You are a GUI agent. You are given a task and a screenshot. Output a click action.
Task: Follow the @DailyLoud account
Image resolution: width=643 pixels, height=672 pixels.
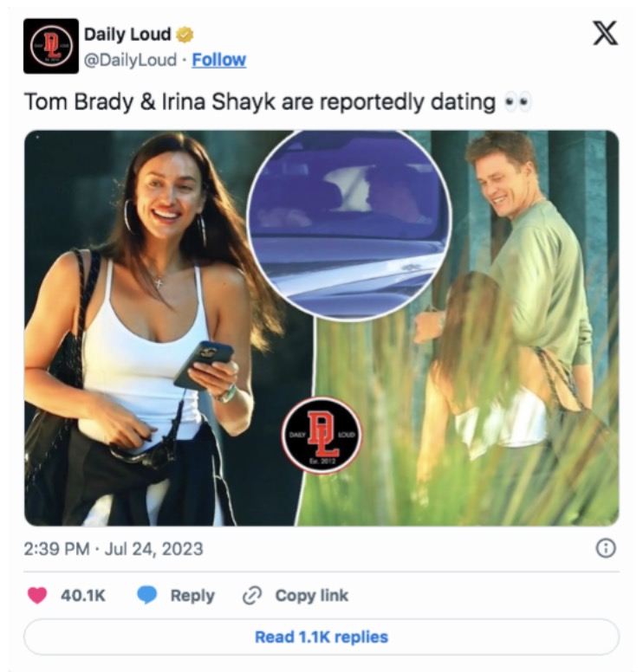click(x=218, y=60)
